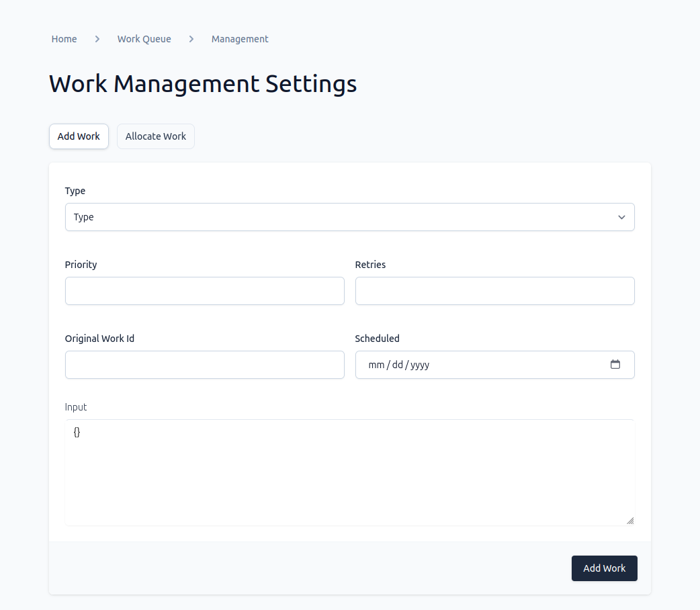Click the breadcrumb chevron after Work Queue
The height and width of the screenshot is (610, 700).
point(191,39)
